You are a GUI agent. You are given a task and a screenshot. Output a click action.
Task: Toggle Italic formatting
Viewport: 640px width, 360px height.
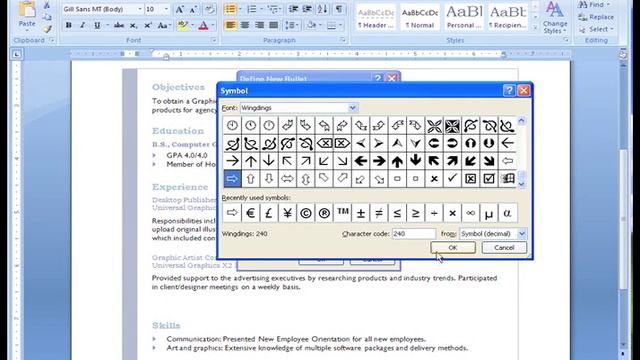click(82, 25)
